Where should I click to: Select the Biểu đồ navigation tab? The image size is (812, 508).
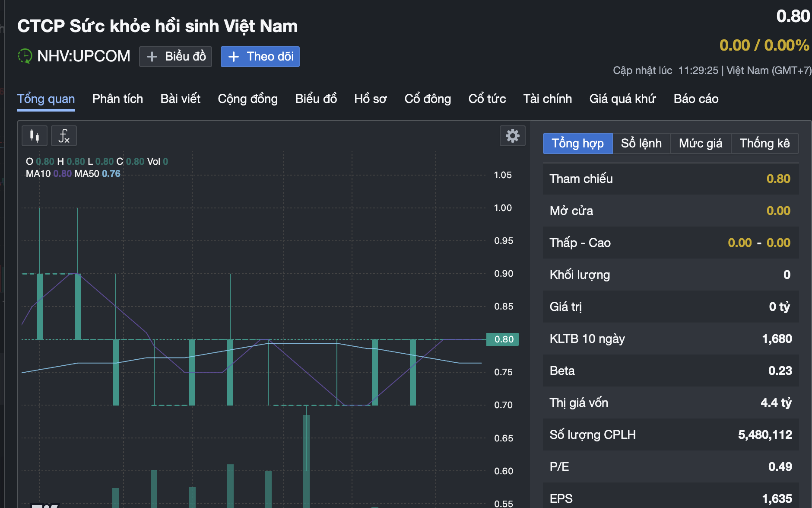click(x=316, y=99)
